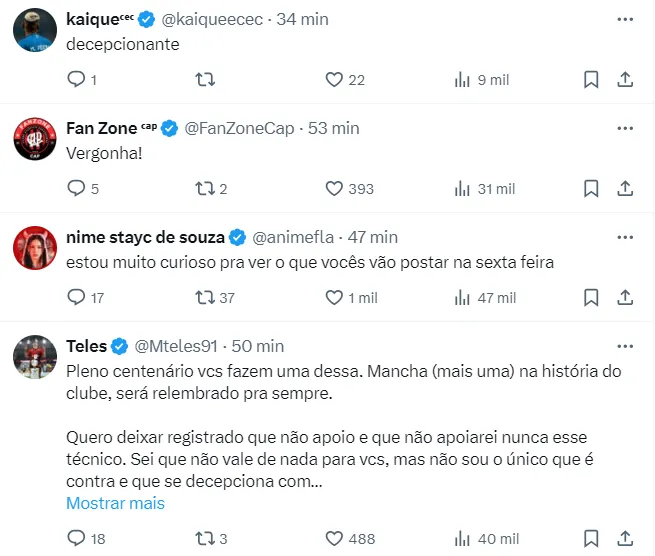Open more options for Teles's tweet
Image resolution: width=655 pixels, height=556 pixels.
point(625,346)
